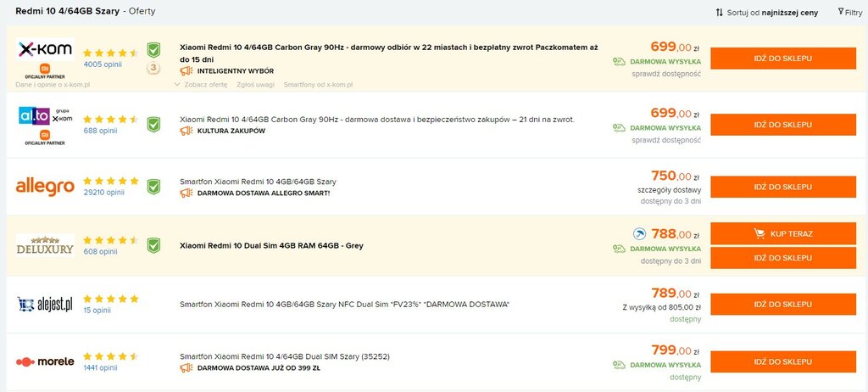868x392 pixels.
Task: Click the delivery truck icon in Deluxury offer
Action: pos(620,249)
